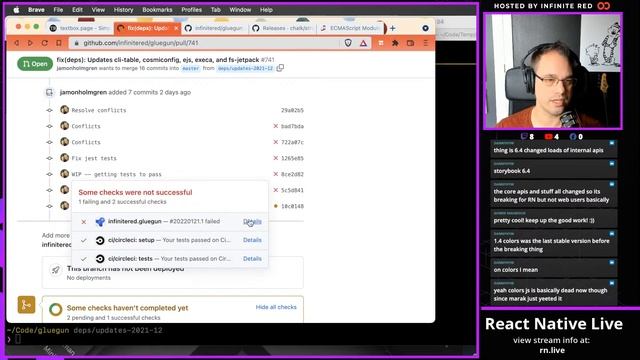Open commit hash 1265e85
The image size is (640, 360).
pyautogui.click(x=292, y=158)
